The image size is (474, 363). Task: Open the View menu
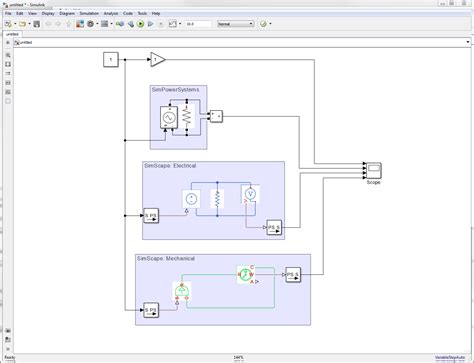[x=32, y=14]
